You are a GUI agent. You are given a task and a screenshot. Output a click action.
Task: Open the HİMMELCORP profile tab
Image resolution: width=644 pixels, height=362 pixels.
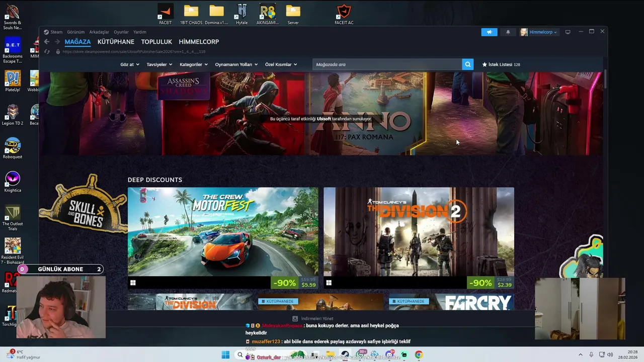(199, 42)
